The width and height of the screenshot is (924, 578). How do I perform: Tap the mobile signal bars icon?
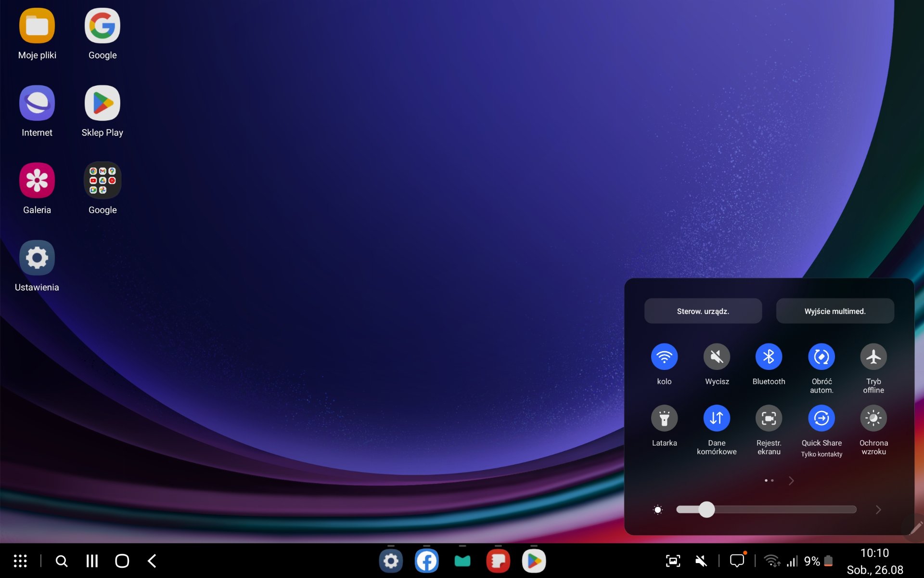792,561
